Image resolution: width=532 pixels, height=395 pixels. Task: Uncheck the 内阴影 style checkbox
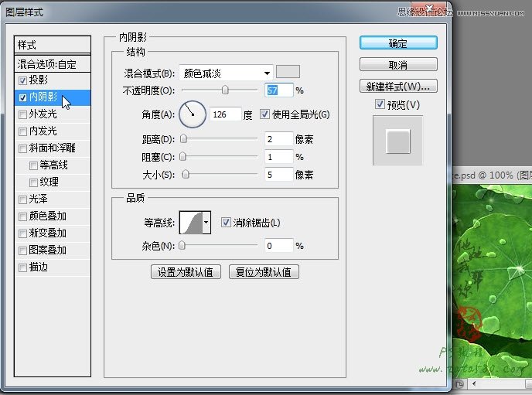pos(22,97)
